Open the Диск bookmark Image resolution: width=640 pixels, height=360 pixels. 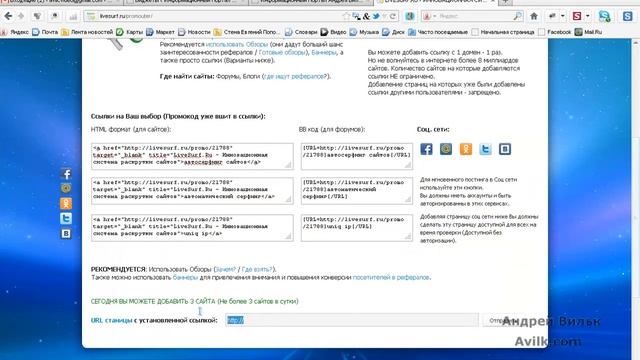coord(393,32)
